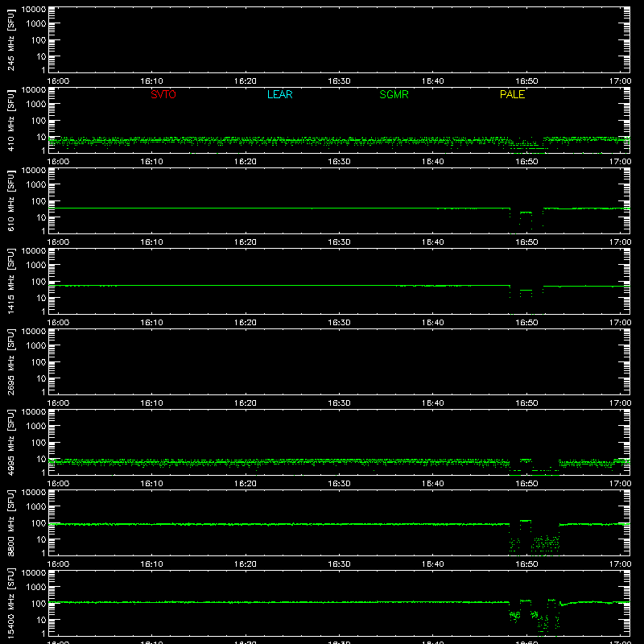Click the 100 tick label on 4995 MHz panel
Viewport: 644px width, 644px height.
(38, 443)
